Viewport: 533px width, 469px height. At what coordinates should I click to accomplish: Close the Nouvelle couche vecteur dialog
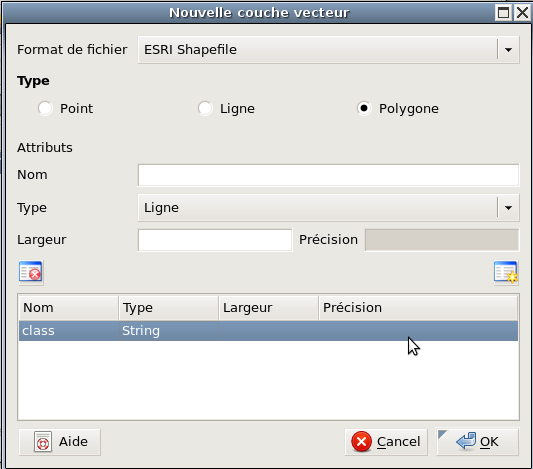tap(522, 13)
